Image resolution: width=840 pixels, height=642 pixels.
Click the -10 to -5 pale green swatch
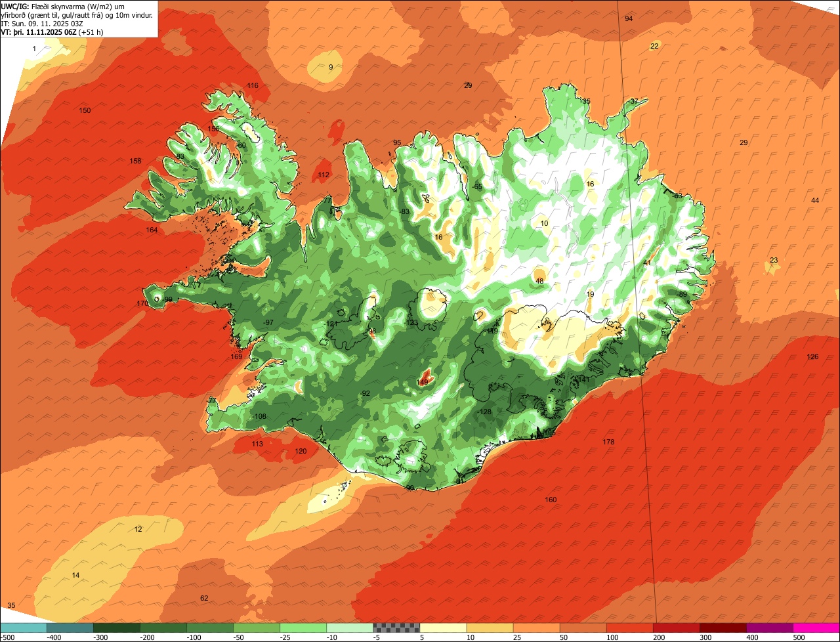349,628
